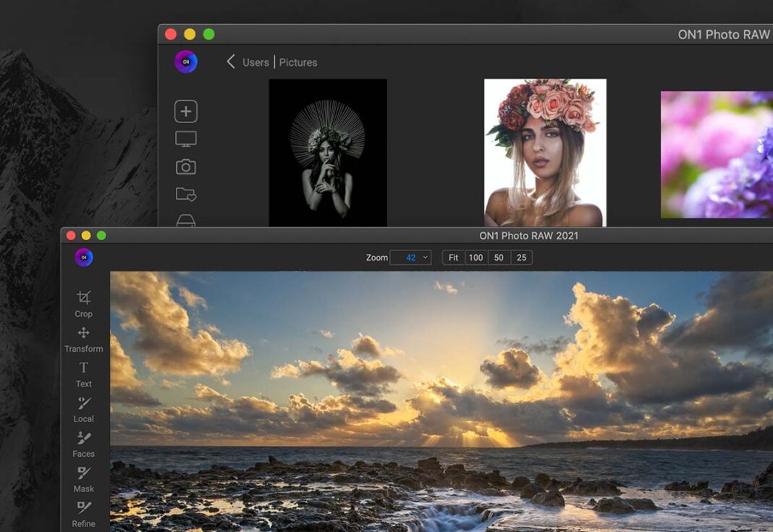Select the black and white portrait thumbnail
The width and height of the screenshot is (773, 532).
tap(328, 153)
